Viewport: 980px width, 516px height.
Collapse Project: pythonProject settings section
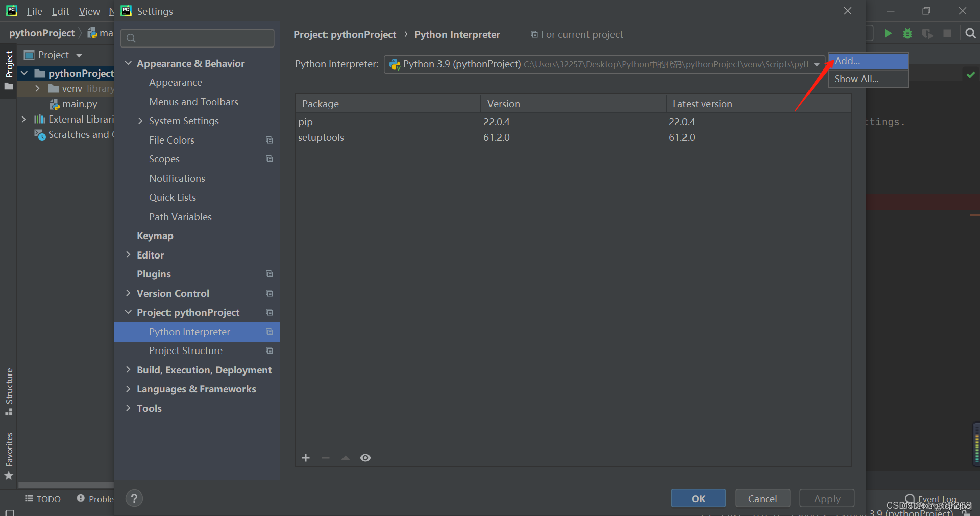click(x=128, y=312)
